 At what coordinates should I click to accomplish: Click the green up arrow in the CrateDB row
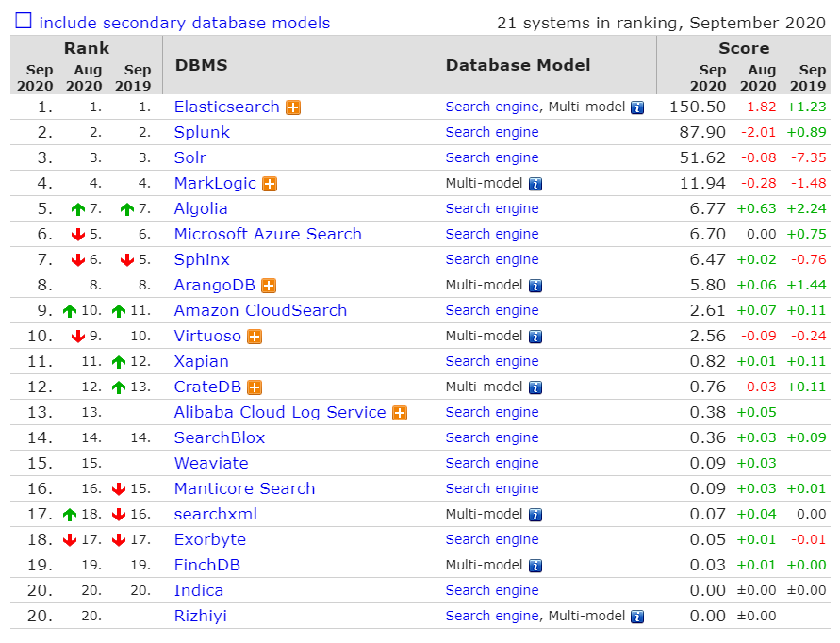119,387
